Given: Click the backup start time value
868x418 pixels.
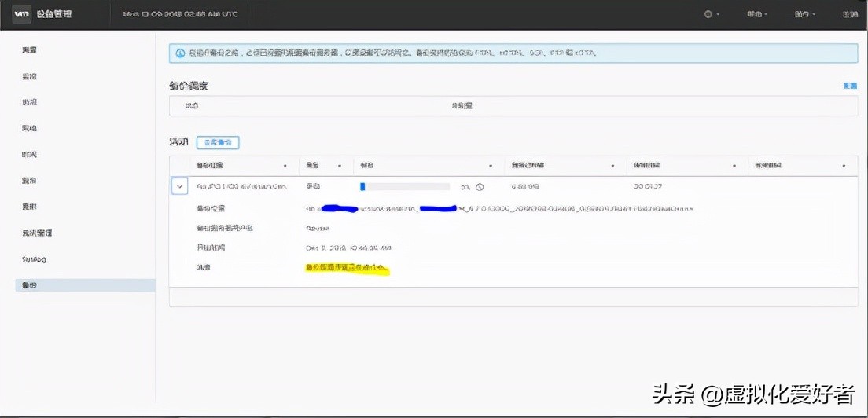Looking at the screenshot, I should [x=349, y=247].
